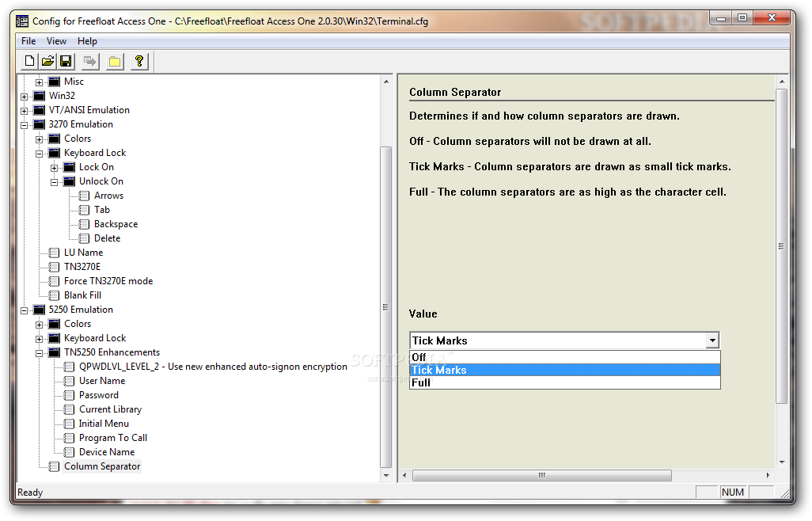The width and height of the screenshot is (812, 521).
Task: Click the Column Separator setting page icon
Action: (x=55, y=466)
